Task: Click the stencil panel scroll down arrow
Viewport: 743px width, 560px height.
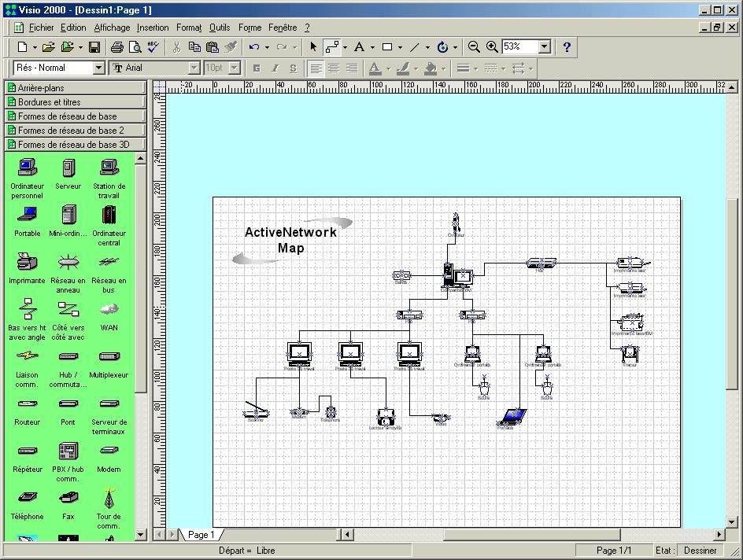Action: [140, 534]
